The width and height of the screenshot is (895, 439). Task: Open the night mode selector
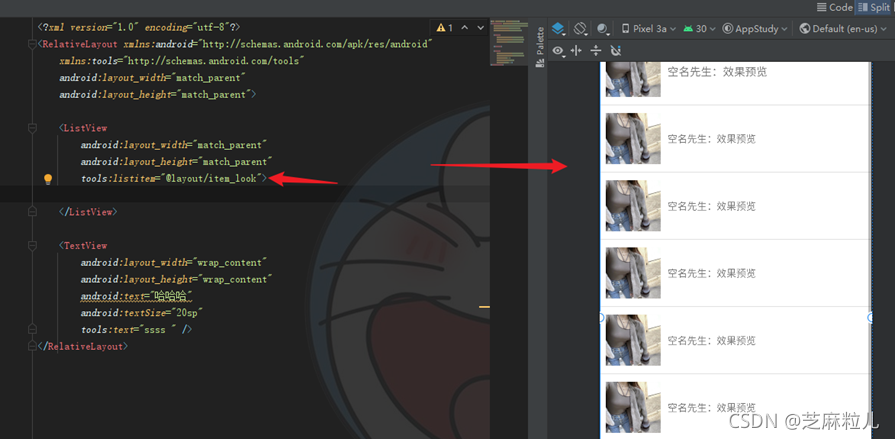(x=603, y=29)
